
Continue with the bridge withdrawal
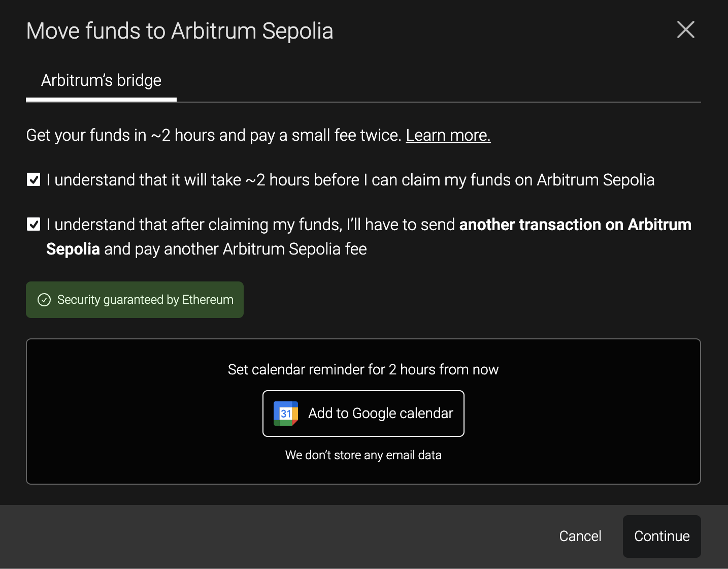[662, 536]
